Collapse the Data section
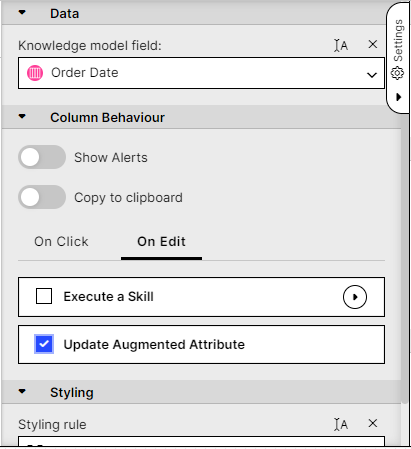This screenshot has height=449, width=411. [22, 13]
